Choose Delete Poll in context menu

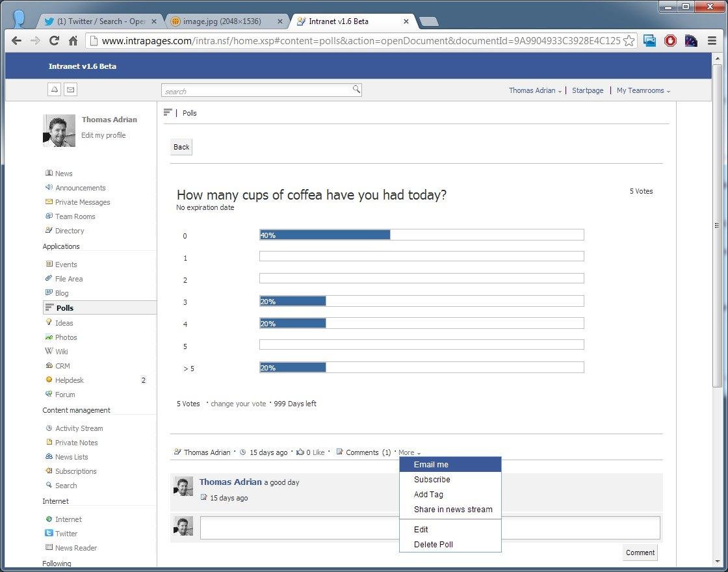pos(434,545)
